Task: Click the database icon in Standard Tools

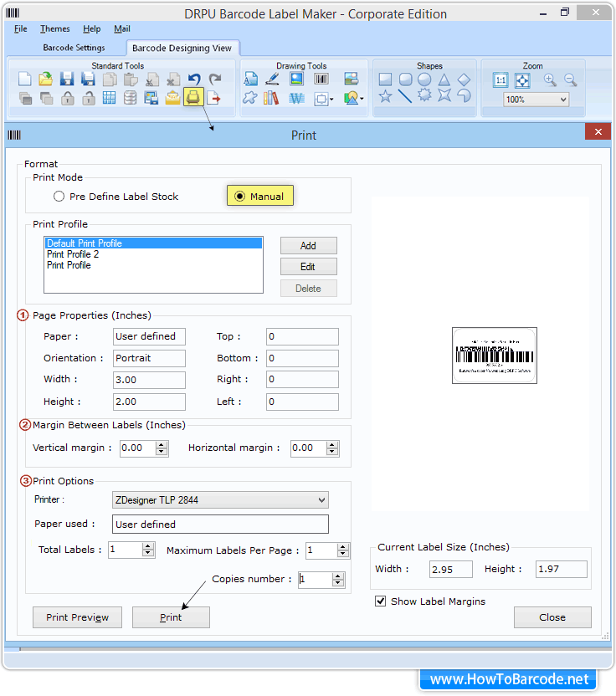Action: [131, 98]
